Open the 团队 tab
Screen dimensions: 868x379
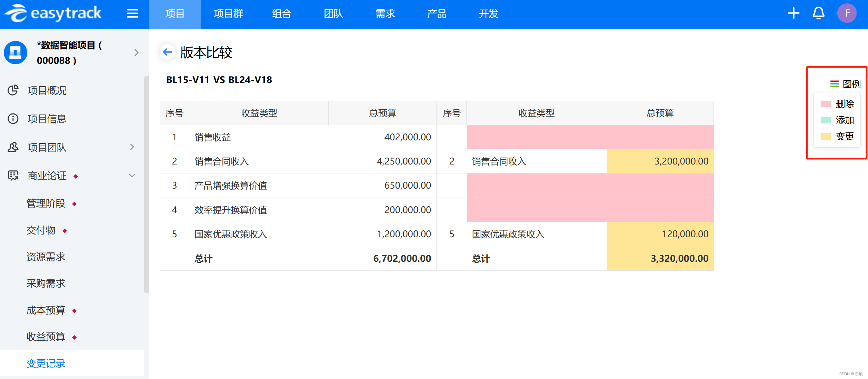coord(333,14)
